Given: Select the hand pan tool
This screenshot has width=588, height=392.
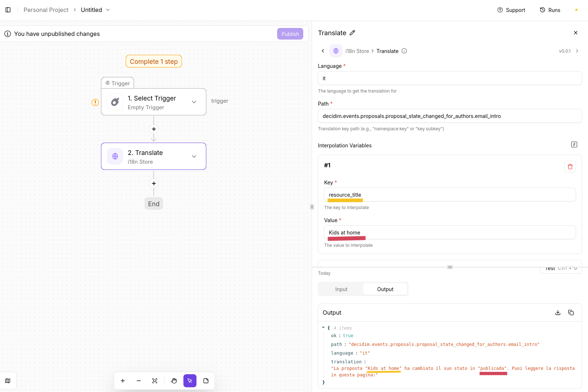Looking at the screenshot, I should 174,381.
